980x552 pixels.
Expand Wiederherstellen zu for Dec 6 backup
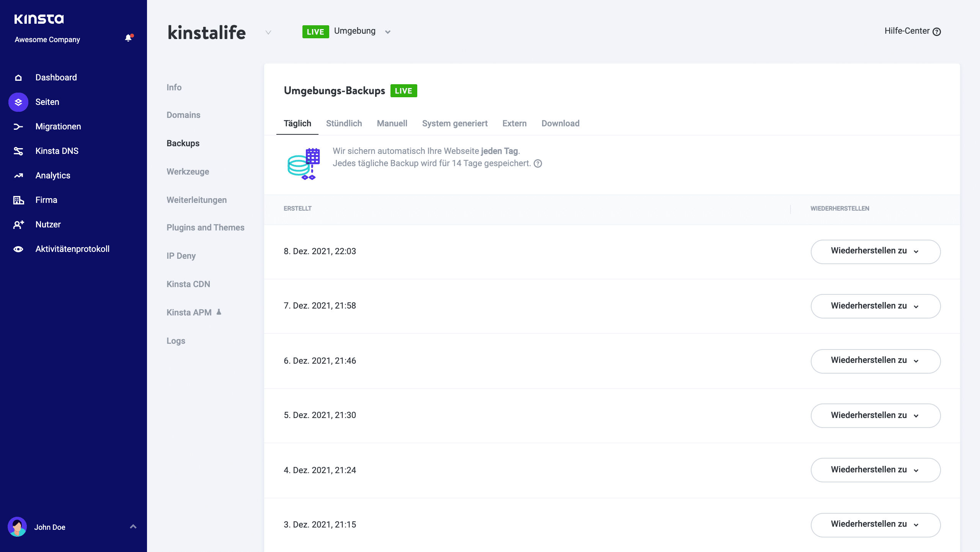(x=917, y=361)
